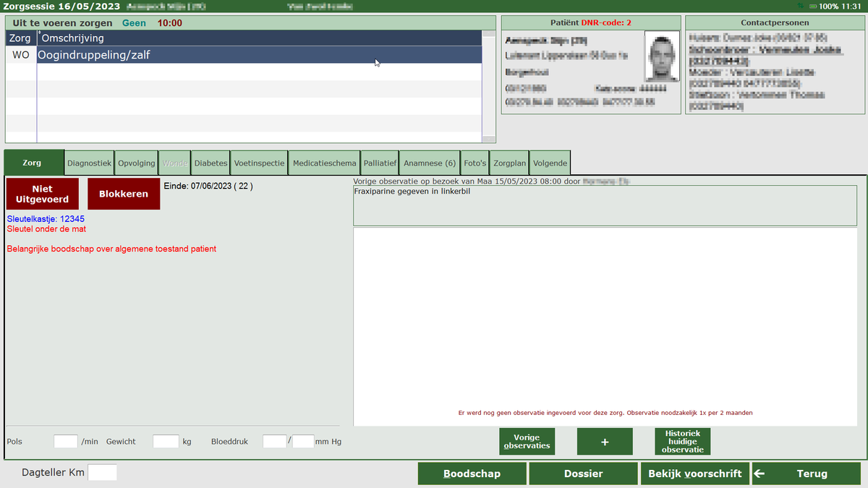The image size is (868, 488).
Task: Click the patient photo thumbnail
Action: (662, 56)
